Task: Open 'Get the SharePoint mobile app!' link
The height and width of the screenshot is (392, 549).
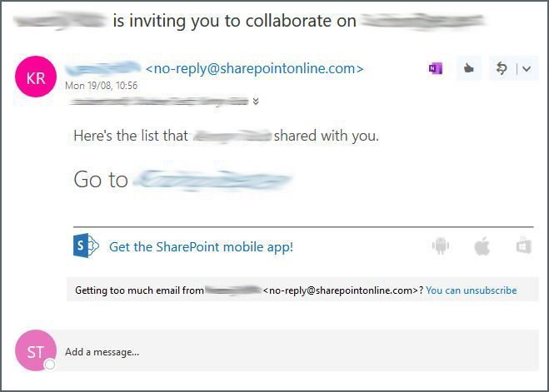Action: click(x=201, y=246)
